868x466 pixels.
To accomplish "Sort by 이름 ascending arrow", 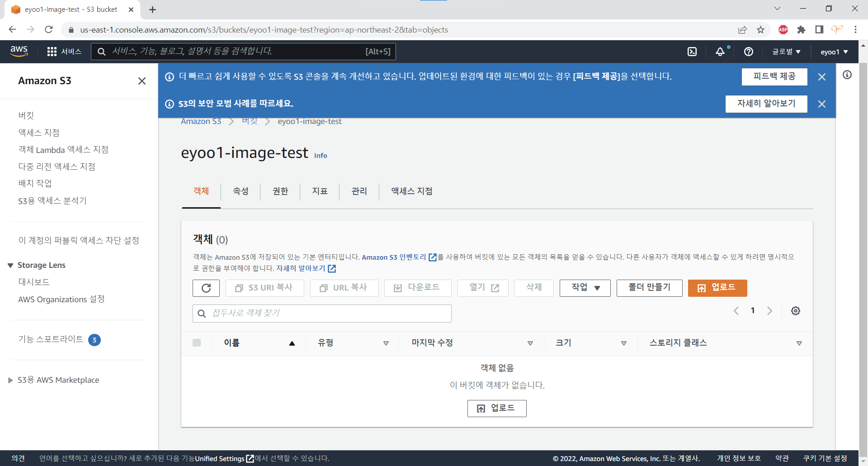I will 292,343.
